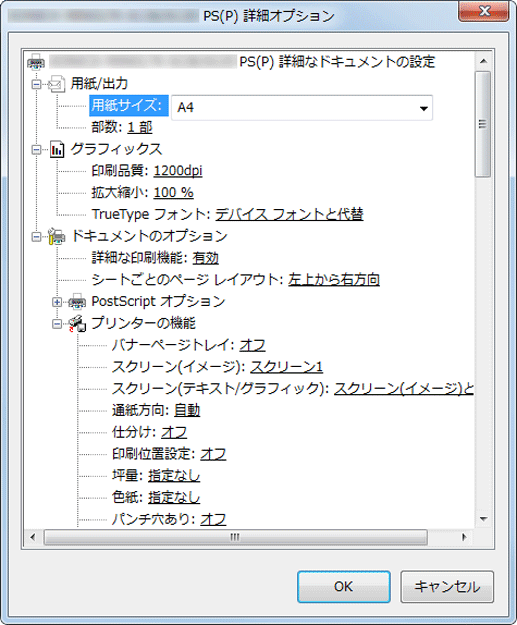Close the 詳細オプション dialog
This screenshot has height=625, width=517.
(x=484, y=11)
